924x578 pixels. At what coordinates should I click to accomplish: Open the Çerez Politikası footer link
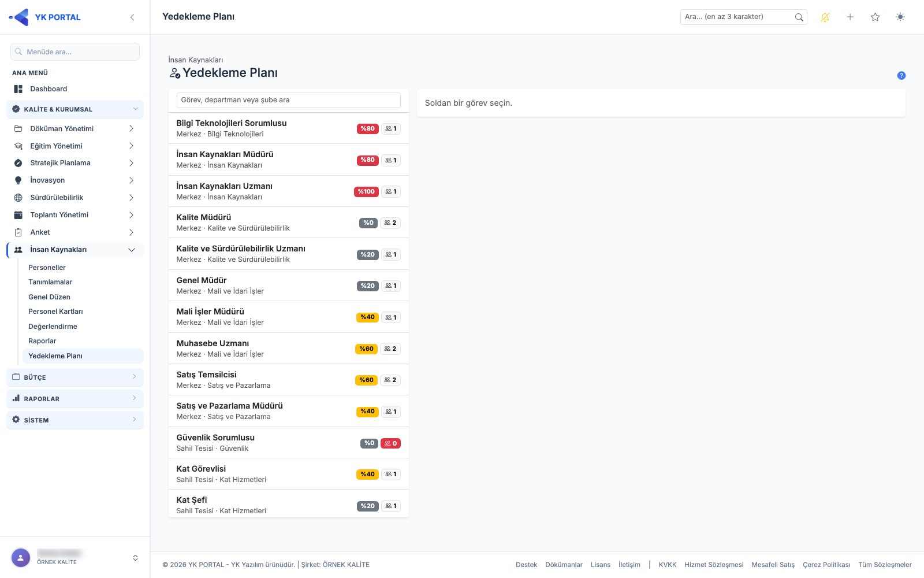[x=826, y=565]
